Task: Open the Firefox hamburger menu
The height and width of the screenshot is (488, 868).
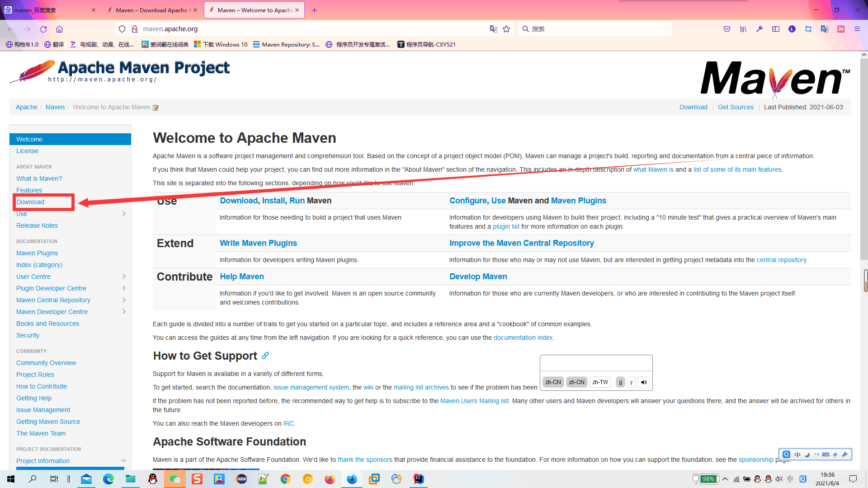Action: click(x=857, y=29)
